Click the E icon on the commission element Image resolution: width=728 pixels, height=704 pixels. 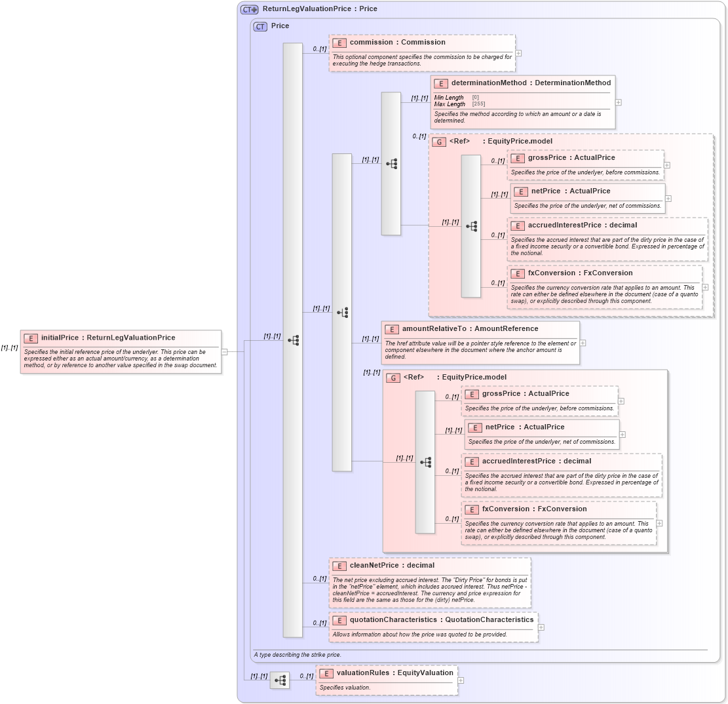coord(339,42)
